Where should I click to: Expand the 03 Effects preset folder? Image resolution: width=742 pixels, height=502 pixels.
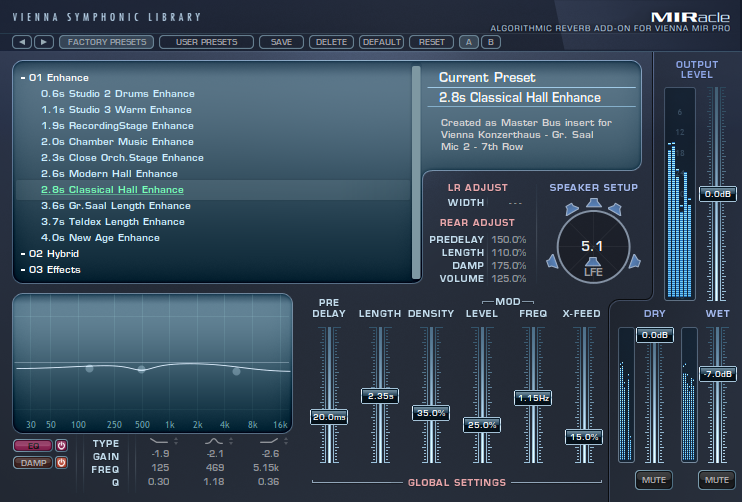pyautogui.click(x=23, y=270)
